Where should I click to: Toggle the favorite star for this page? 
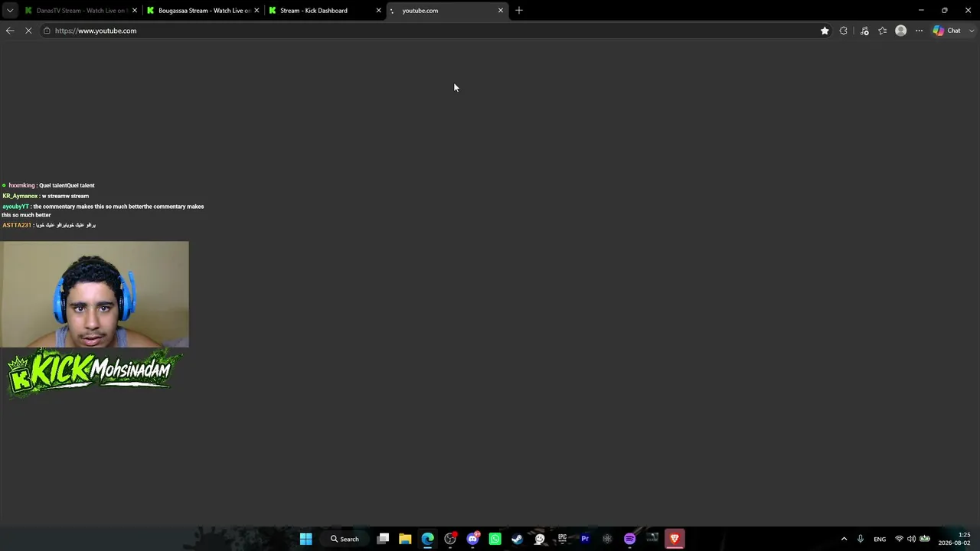pyautogui.click(x=825, y=31)
